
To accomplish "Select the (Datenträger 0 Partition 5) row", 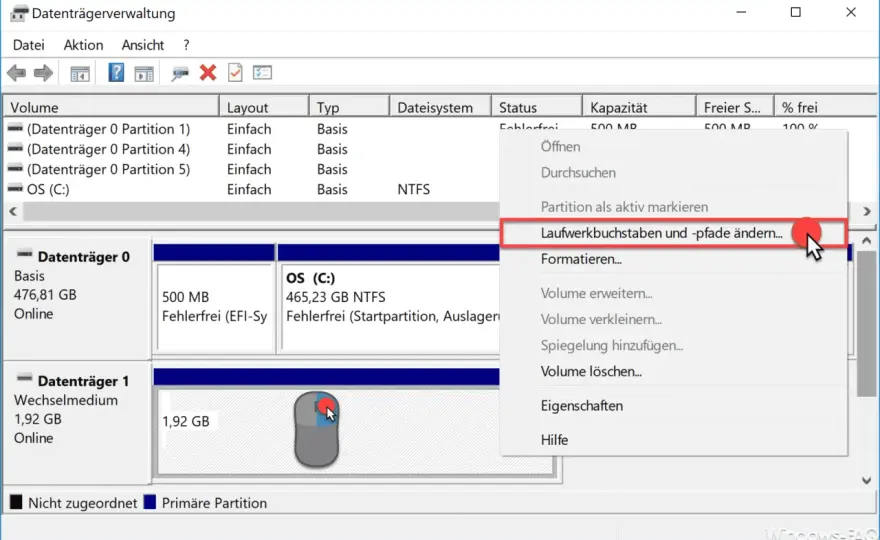I will pyautogui.click(x=108, y=170).
